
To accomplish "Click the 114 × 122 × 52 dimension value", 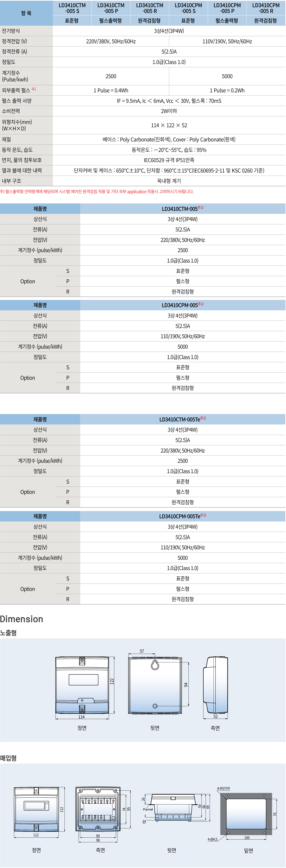I will click(x=169, y=125).
